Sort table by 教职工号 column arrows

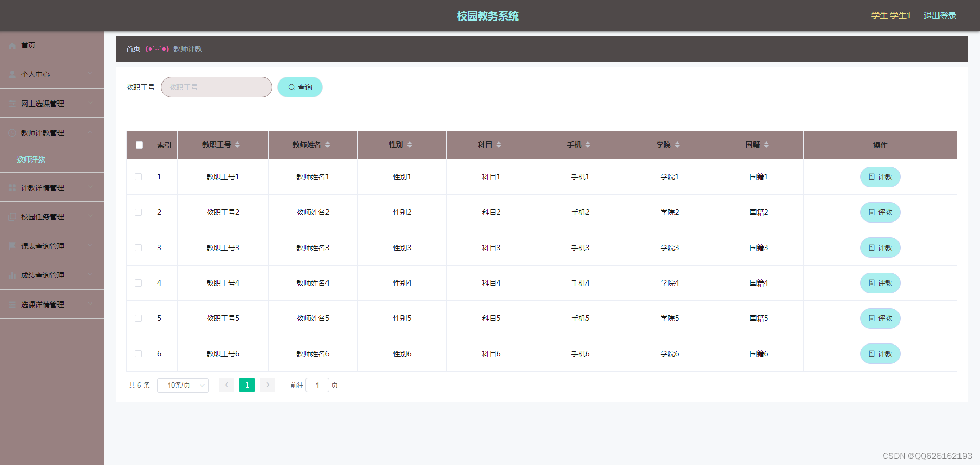(x=237, y=145)
